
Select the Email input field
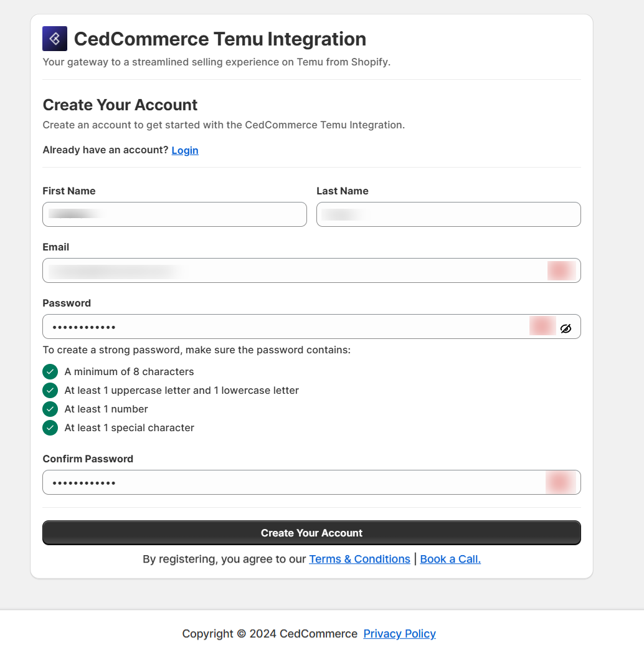pyautogui.click(x=311, y=270)
